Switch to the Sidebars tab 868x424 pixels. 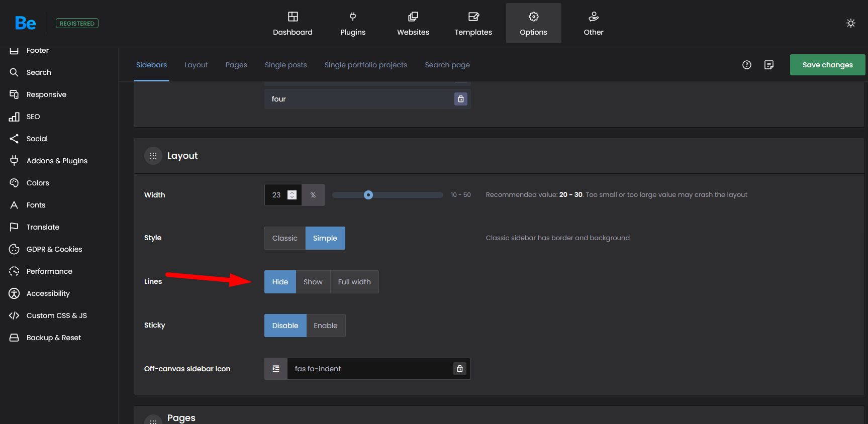click(151, 65)
